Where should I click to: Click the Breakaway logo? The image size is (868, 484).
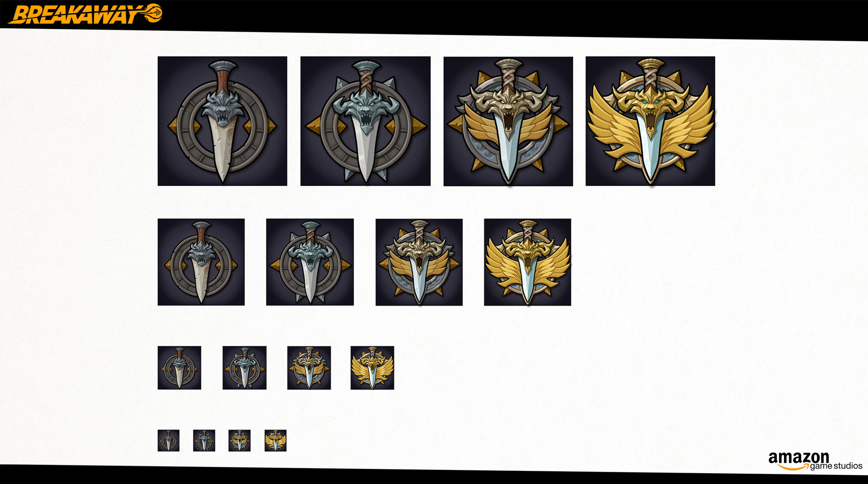point(85,14)
